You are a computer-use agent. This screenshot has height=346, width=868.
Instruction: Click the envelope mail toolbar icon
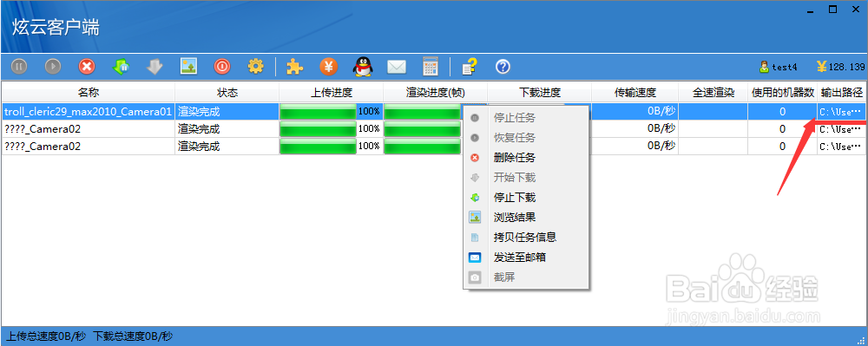[397, 68]
